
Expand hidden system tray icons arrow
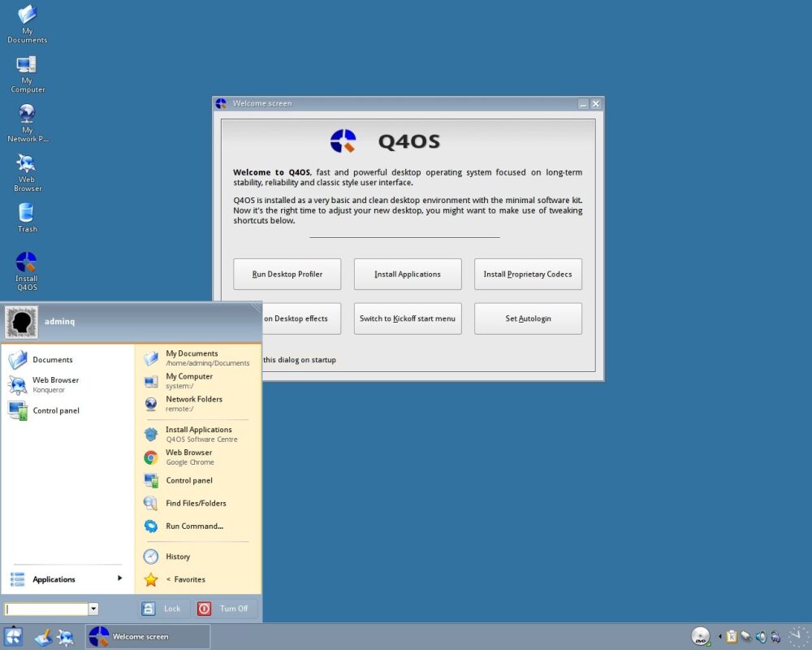[x=719, y=636]
